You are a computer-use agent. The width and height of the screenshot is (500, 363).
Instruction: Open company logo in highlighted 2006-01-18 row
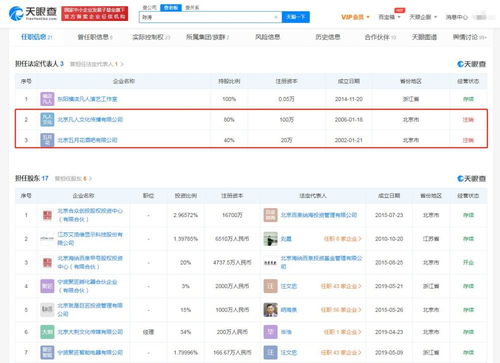[47, 120]
